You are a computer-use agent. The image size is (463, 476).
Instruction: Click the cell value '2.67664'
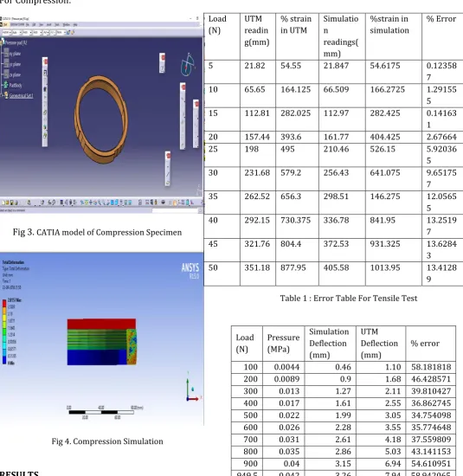pyautogui.click(x=441, y=137)
